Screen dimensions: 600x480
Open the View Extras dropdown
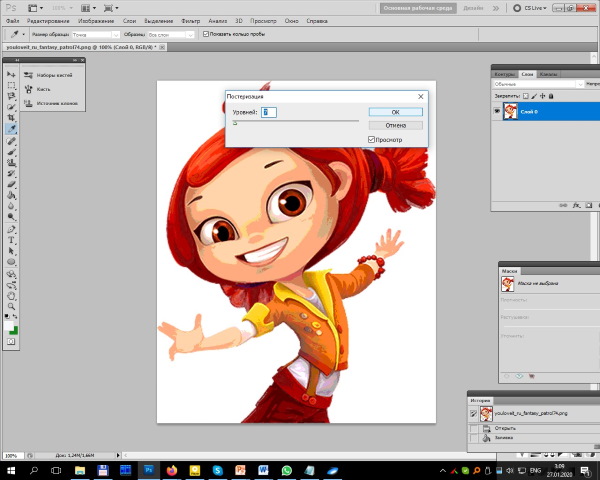pyautogui.click(x=36, y=8)
